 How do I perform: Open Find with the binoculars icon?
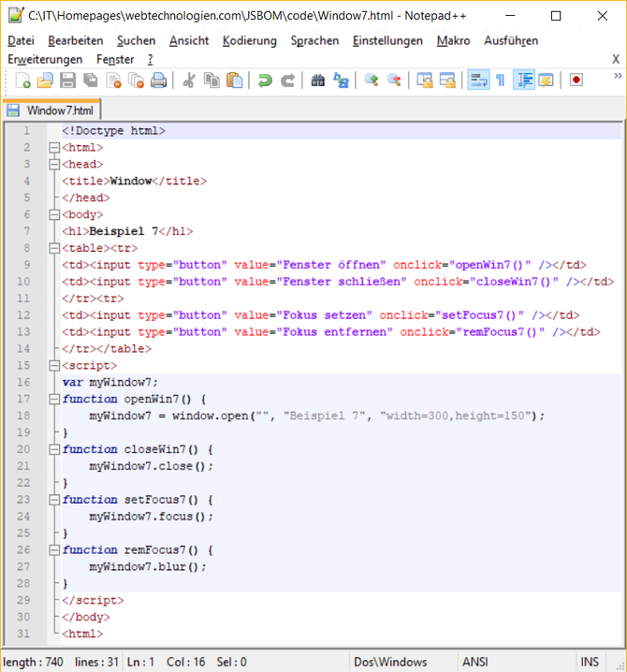pyautogui.click(x=318, y=80)
